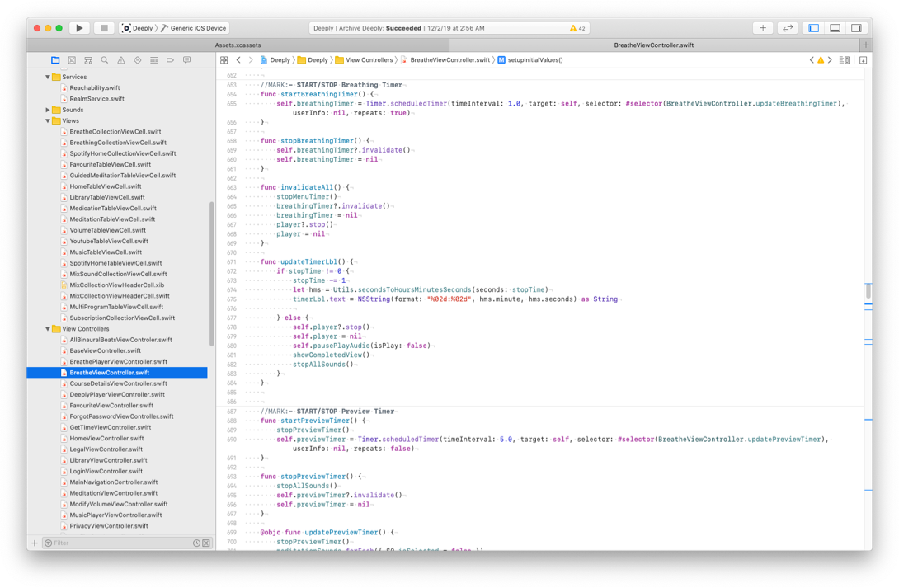Image resolution: width=899 pixels, height=588 pixels.
Task: Expand the Services folder in the navigator
Action: point(47,76)
